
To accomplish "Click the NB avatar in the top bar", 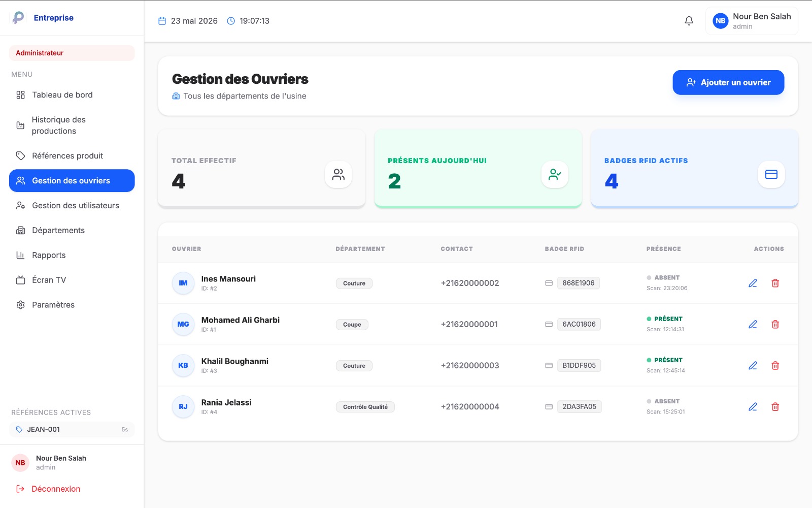I will coord(720,21).
